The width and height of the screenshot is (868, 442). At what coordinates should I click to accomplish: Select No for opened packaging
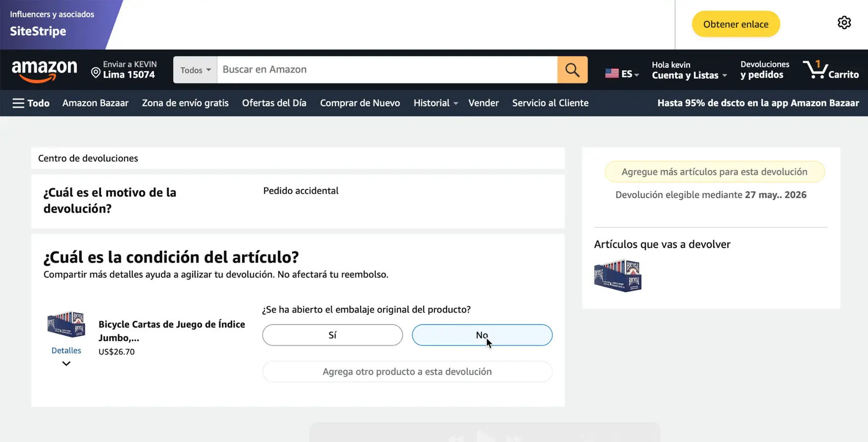[482, 335]
